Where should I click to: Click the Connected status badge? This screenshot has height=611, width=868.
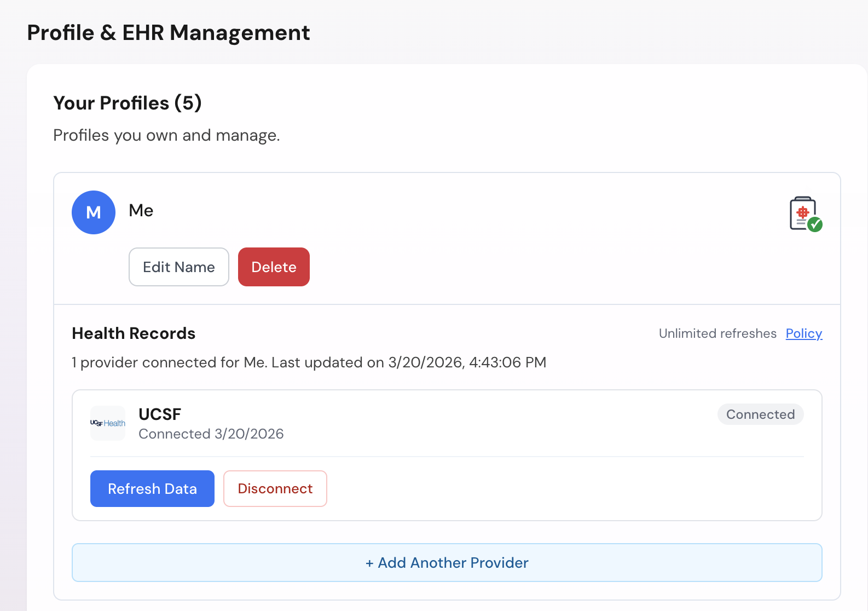click(760, 414)
